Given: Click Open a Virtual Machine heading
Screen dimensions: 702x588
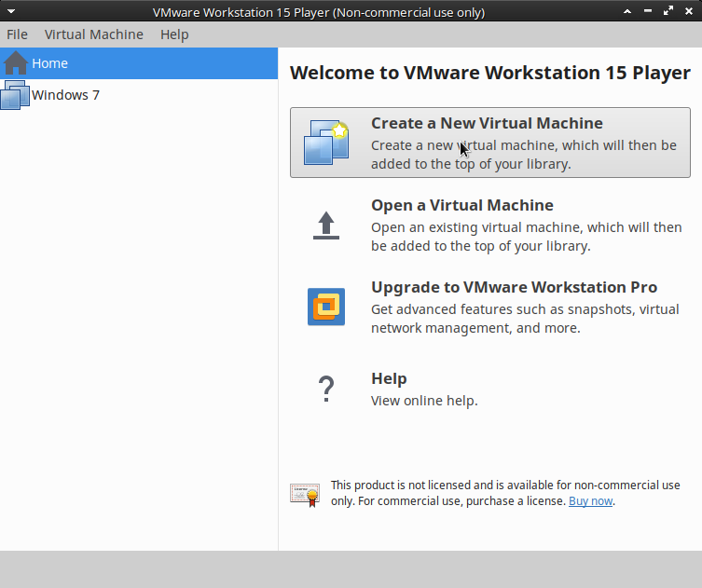Looking at the screenshot, I should point(462,205).
